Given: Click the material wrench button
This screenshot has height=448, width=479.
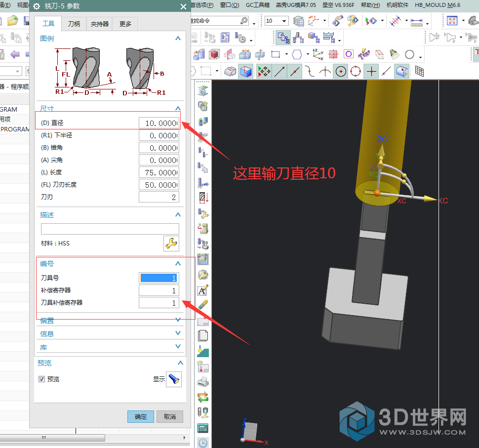Looking at the screenshot, I should coord(171,244).
